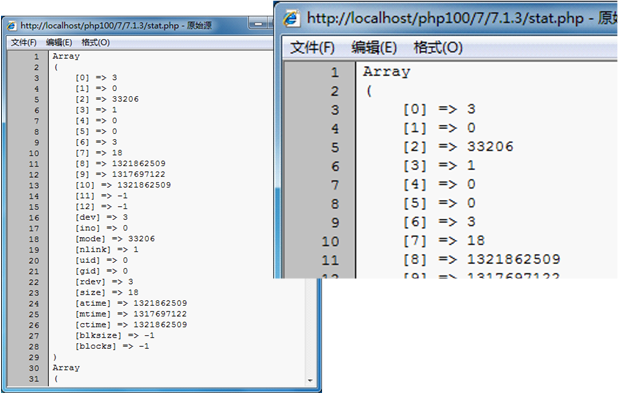Click '[4] => 0' in the left window

pos(96,121)
